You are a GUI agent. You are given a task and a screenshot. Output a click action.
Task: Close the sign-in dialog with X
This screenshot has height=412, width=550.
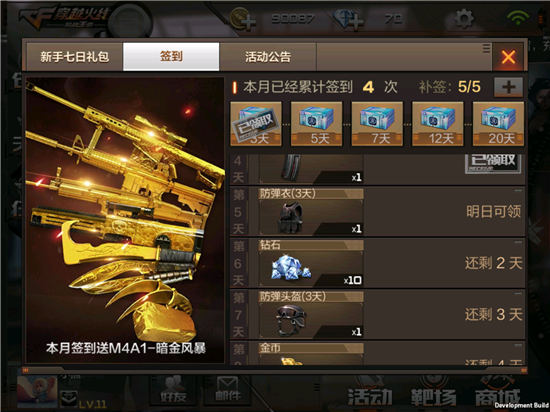[x=508, y=56]
